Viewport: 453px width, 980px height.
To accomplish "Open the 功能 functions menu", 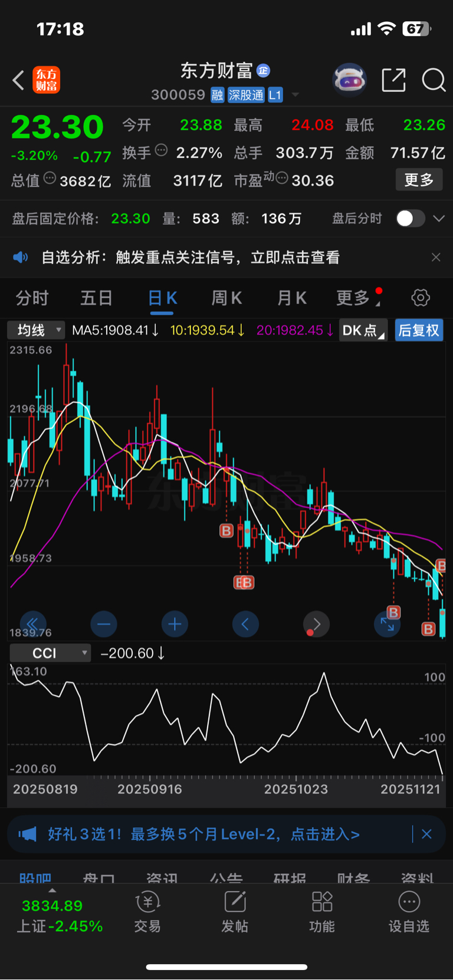I will tap(322, 912).
